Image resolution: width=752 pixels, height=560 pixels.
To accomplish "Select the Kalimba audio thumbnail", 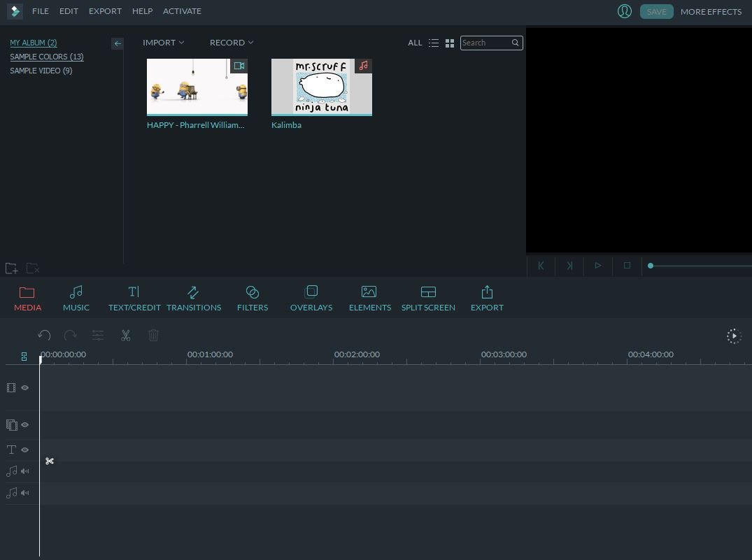I will (321, 87).
